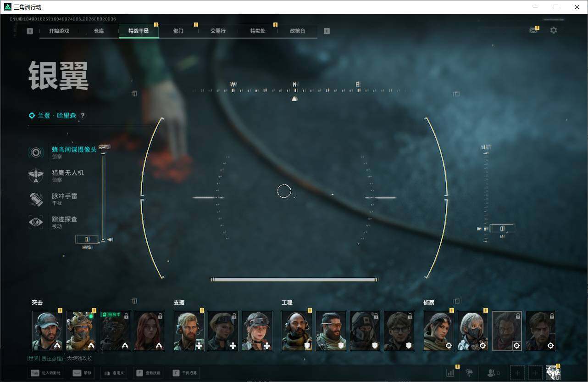The width and height of the screenshot is (588, 382).
Task: Select the 蜂鸟间谍摄像头 skill
Action: [x=62, y=152]
